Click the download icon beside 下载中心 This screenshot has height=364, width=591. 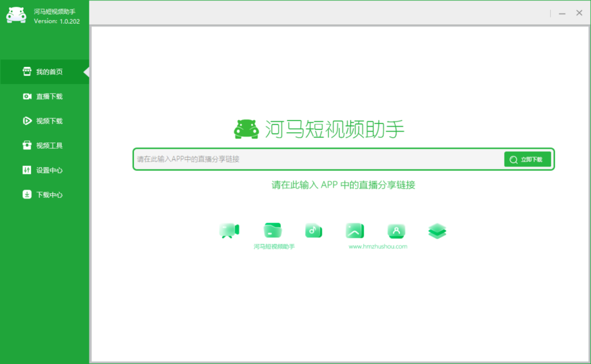tap(28, 194)
